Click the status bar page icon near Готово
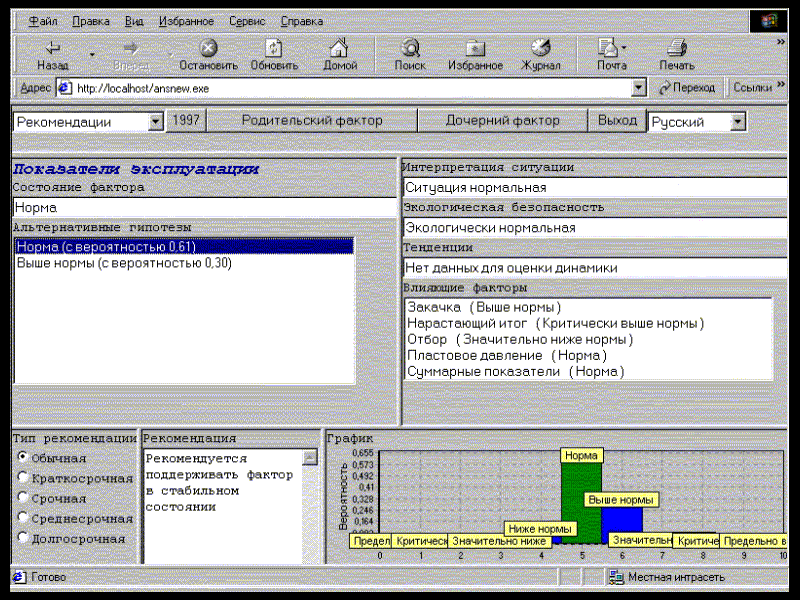Image resolution: width=800 pixels, height=600 pixels. [19, 577]
